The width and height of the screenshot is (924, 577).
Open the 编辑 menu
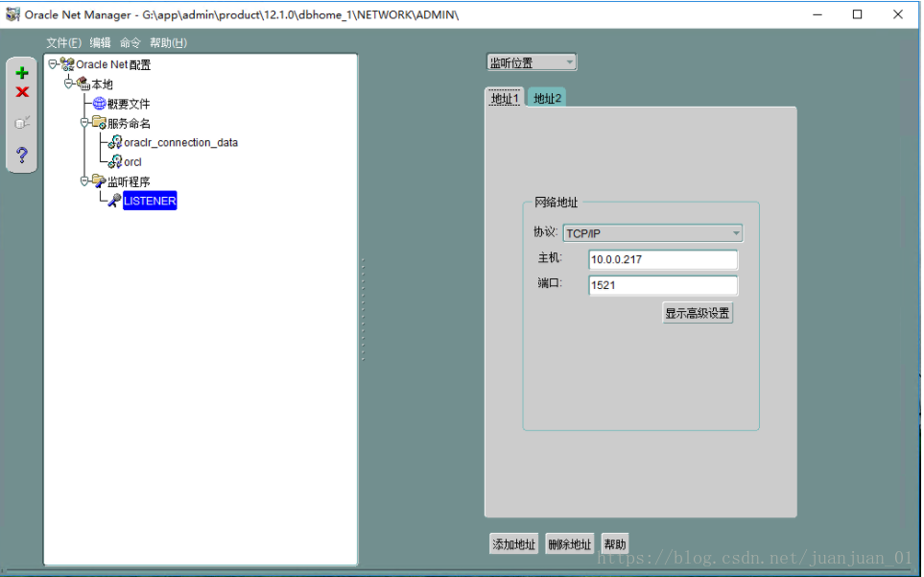point(100,42)
